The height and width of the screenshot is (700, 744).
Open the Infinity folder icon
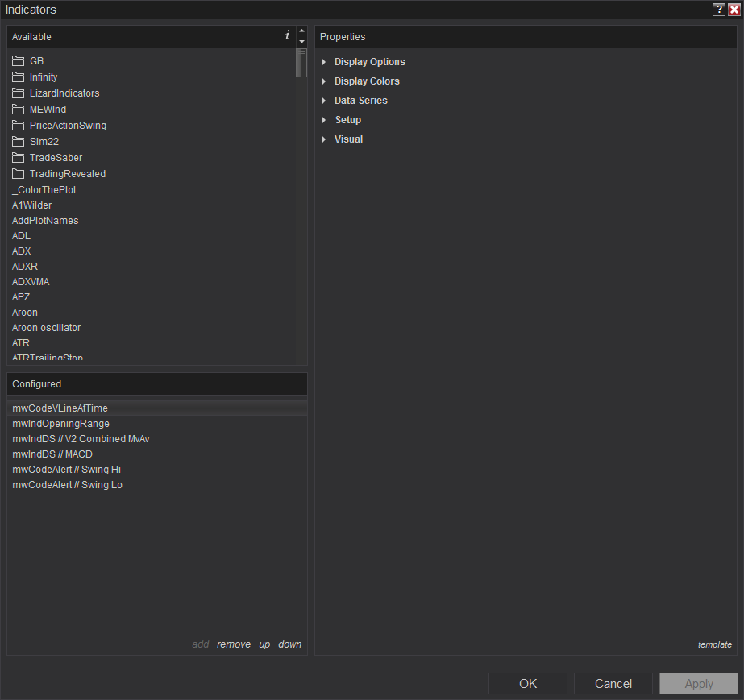pyautogui.click(x=18, y=77)
